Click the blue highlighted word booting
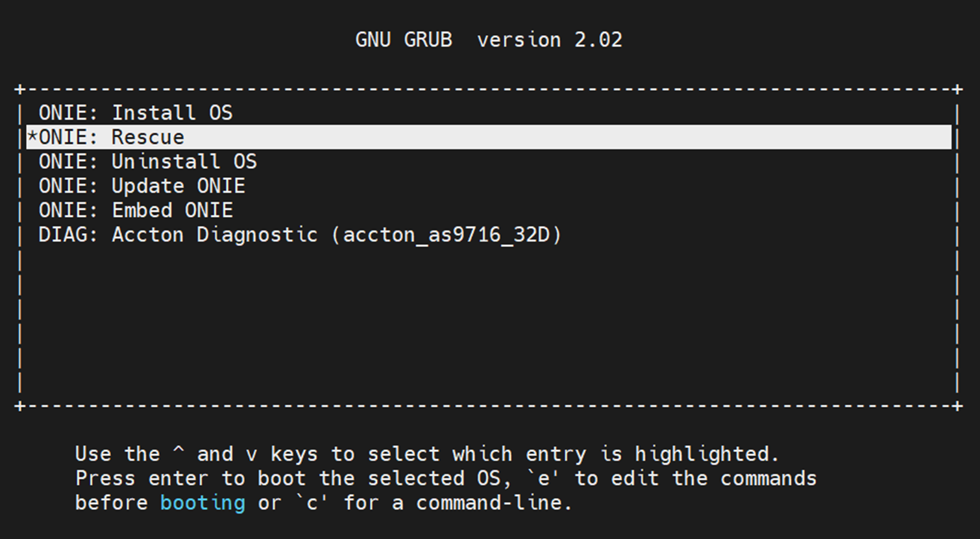This screenshot has width=980, height=539. pos(203,503)
